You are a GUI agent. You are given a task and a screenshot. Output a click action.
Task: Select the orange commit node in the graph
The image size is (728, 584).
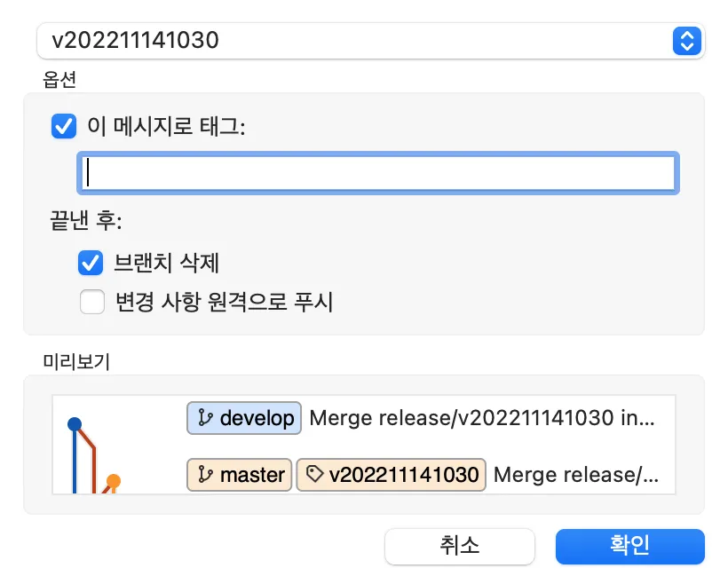point(113,481)
